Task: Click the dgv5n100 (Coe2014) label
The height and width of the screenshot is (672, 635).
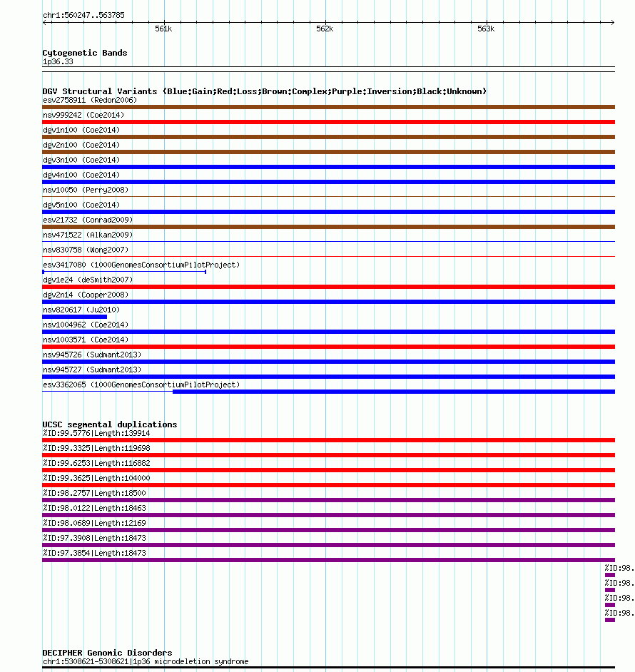Action: (x=81, y=205)
